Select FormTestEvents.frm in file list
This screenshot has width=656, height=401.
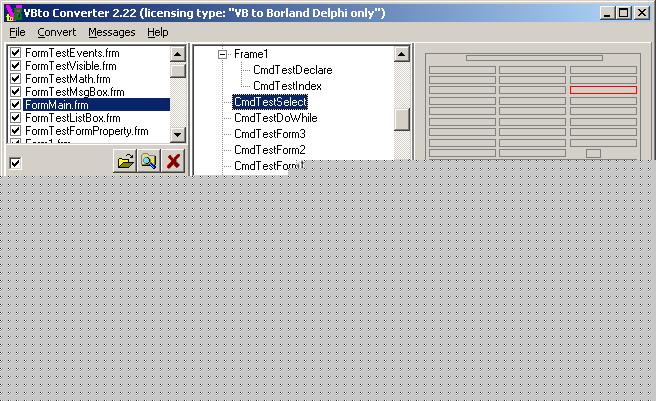point(72,53)
